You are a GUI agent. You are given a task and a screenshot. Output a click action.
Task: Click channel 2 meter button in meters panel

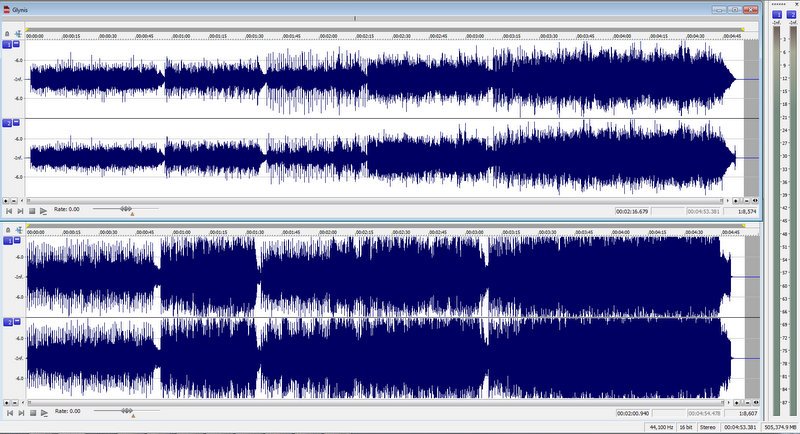pyautogui.click(x=791, y=15)
